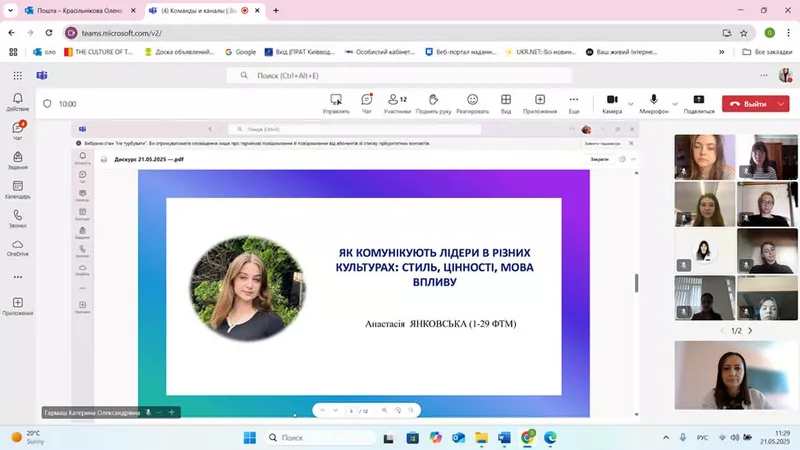Open Chrome tab search dropdown

(10, 10)
